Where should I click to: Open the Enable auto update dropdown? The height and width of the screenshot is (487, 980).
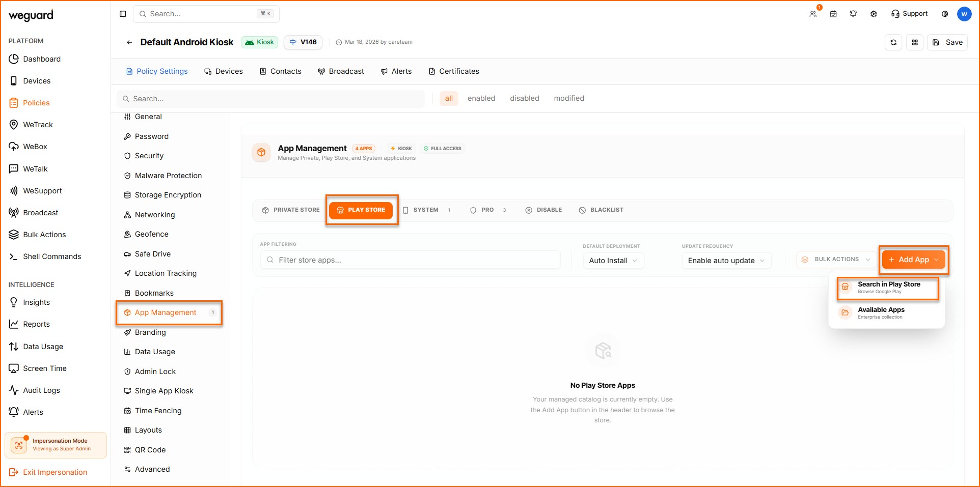tap(726, 261)
